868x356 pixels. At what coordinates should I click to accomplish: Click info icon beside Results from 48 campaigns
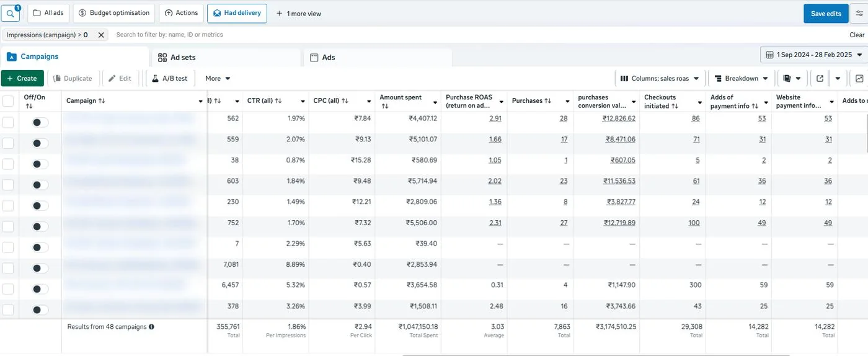coord(151,327)
